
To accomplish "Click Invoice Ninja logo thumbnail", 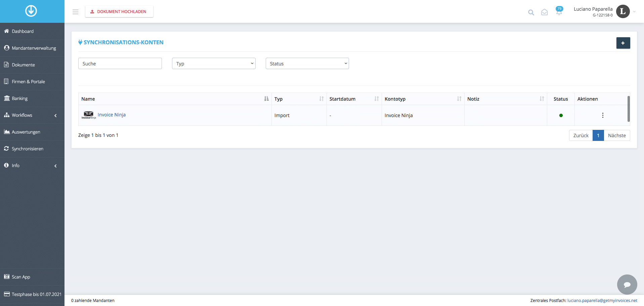I will click(89, 115).
